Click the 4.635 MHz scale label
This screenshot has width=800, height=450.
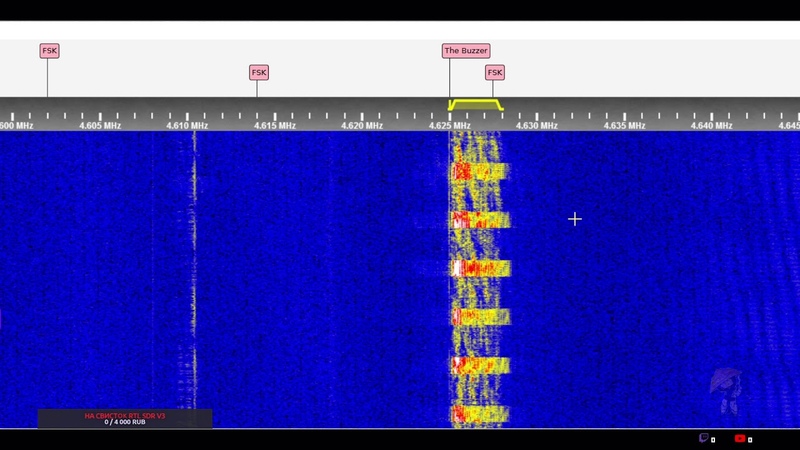pyautogui.click(x=624, y=126)
